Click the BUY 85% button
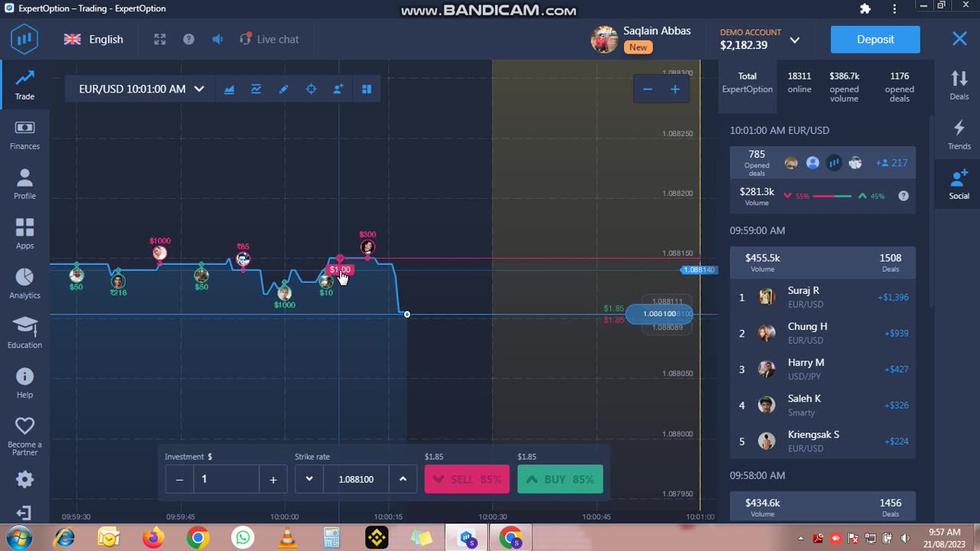 tap(560, 479)
